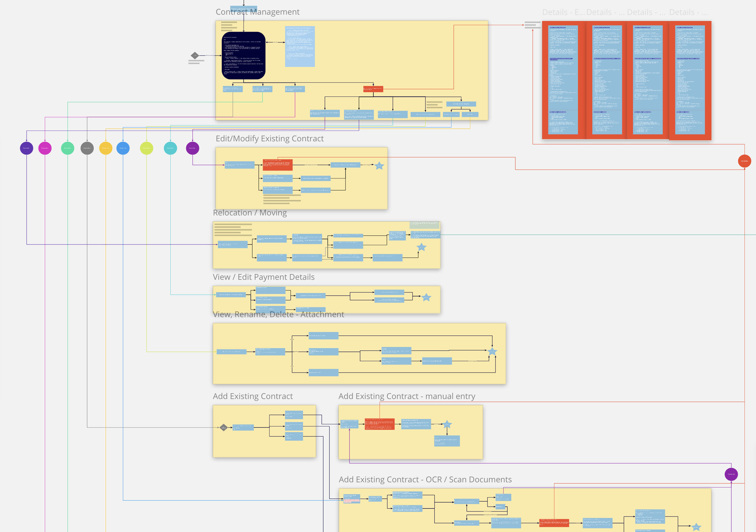Select the Relocation / Moving frame title

250,213
